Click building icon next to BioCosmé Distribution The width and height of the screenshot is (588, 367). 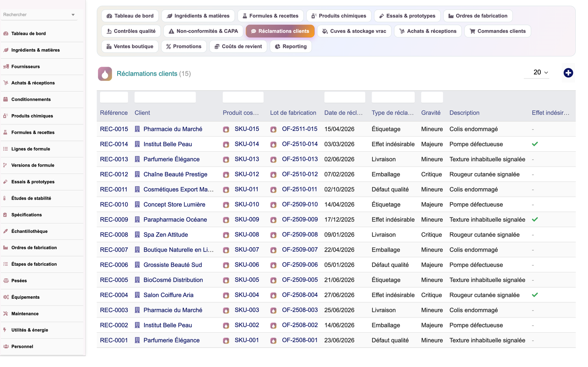tap(138, 280)
